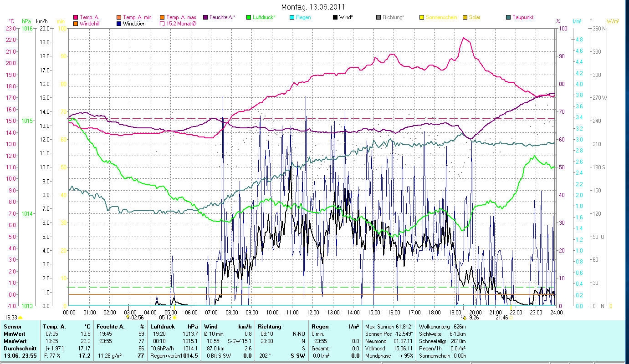Click the sun icon next to 16:33
Screen dimensions: 629x364
[20, 317]
